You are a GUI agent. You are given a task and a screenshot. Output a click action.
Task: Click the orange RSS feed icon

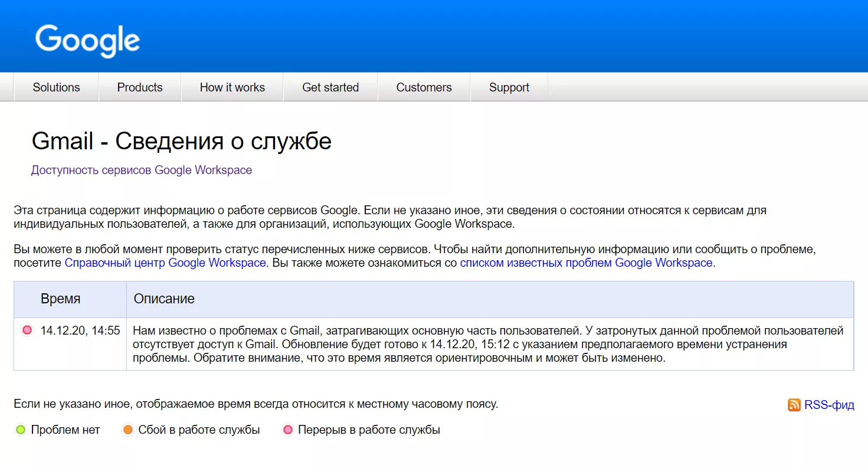pyautogui.click(x=794, y=405)
